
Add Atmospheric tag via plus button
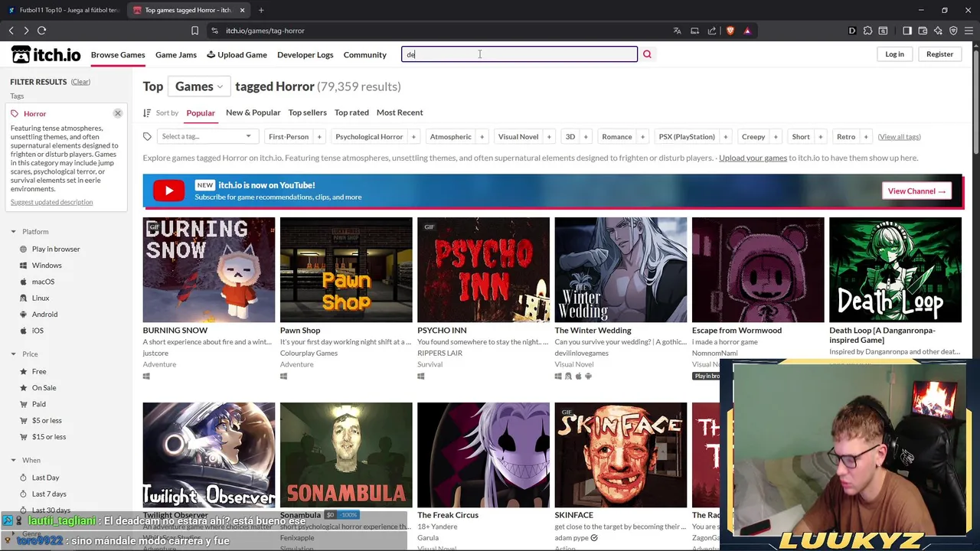tap(482, 137)
